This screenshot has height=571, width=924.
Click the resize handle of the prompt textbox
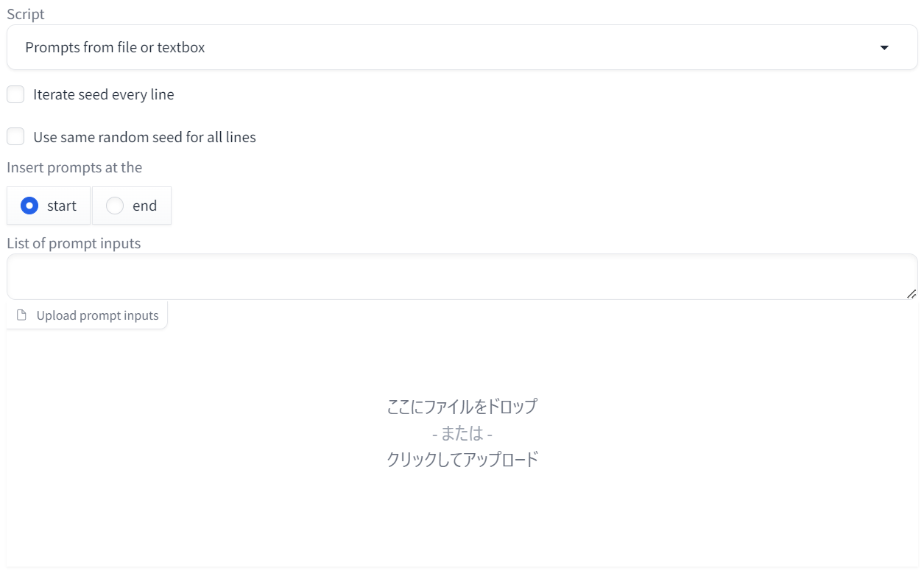pyautogui.click(x=913, y=295)
